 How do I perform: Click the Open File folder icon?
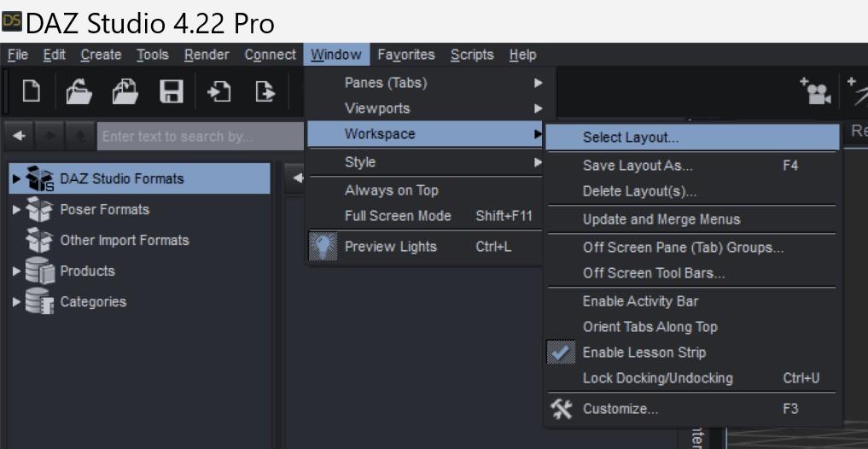click(x=79, y=91)
